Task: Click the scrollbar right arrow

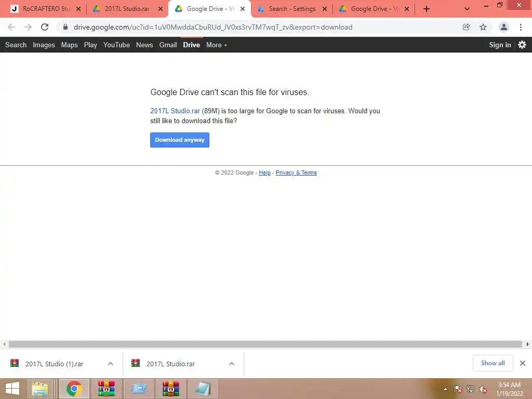Action: pyautogui.click(x=528, y=344)
